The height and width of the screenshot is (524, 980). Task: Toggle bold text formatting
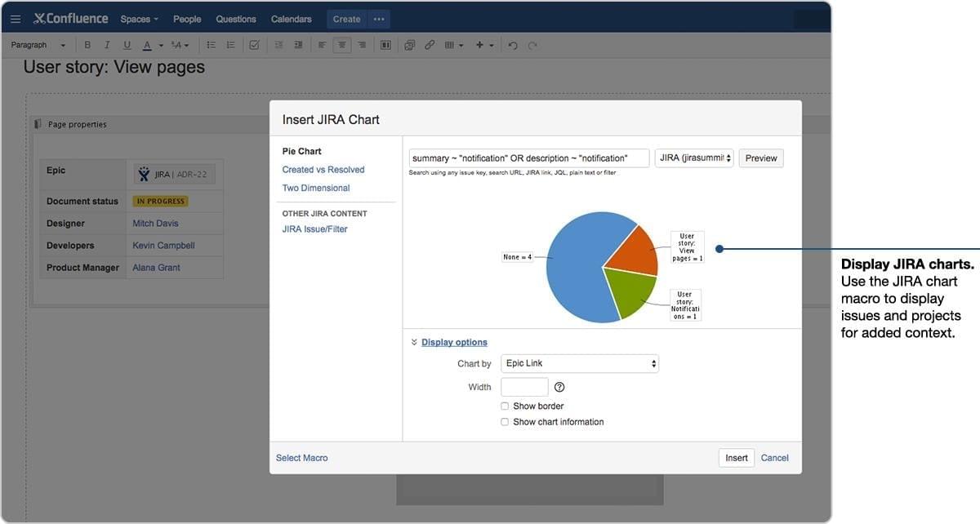pyautogui.click(x=87, y=45)
